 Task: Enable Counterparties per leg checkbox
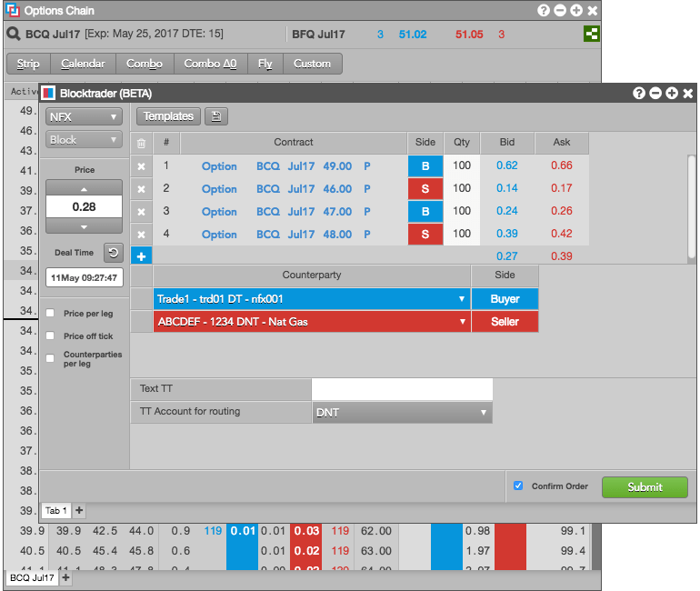tap(50, 358)
